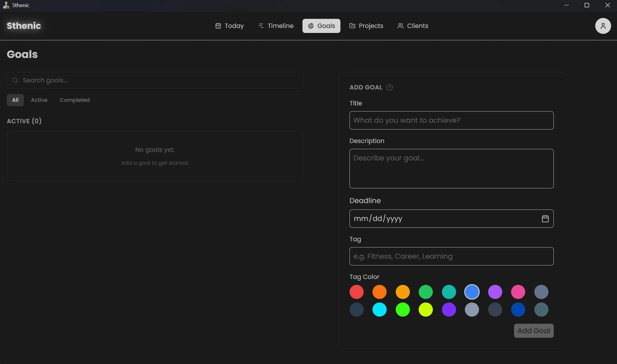617x364 pixels.
Task: Minimize the Sthenic window
Action: 566,5
